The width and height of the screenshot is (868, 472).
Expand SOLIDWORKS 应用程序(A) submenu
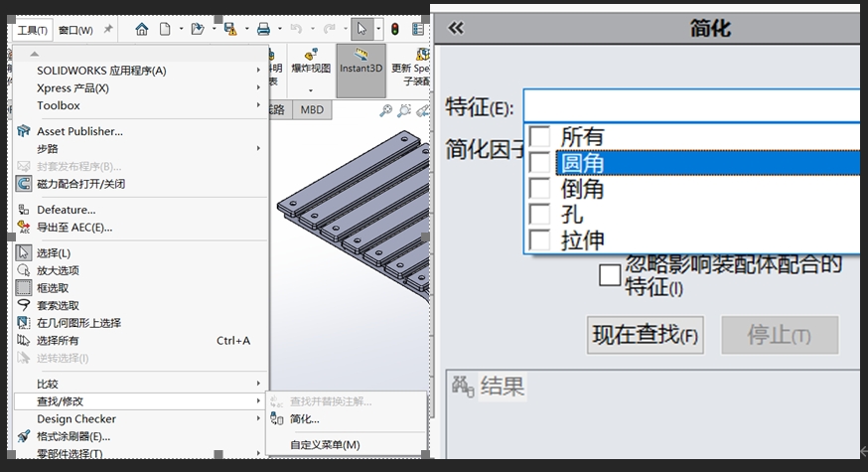click(258, 71)
